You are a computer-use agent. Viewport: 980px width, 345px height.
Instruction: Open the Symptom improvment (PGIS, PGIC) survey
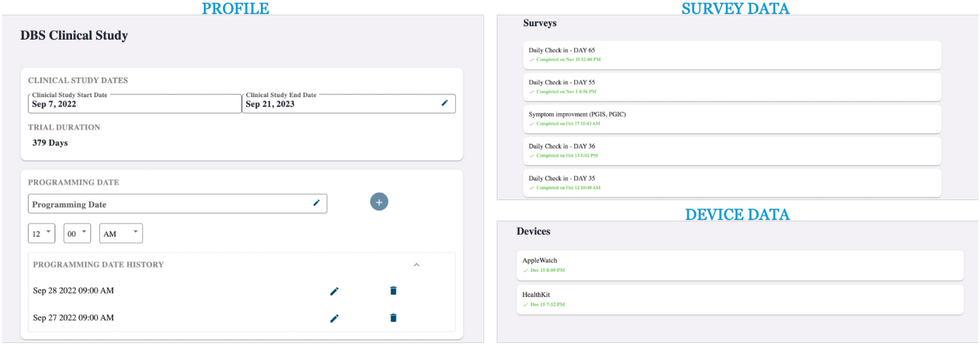click(x=731, y=119)
